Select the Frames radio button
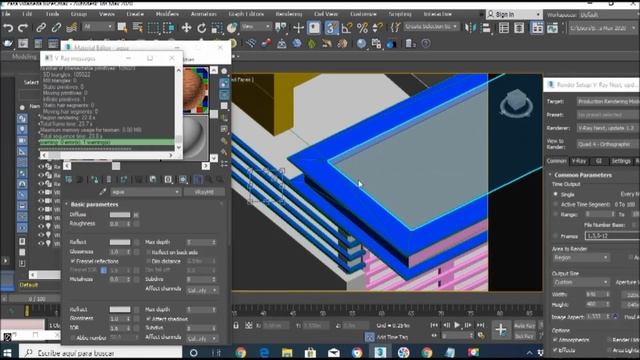Image resolution: width=640 pixels, height=360 pixels. coord(556,236)
